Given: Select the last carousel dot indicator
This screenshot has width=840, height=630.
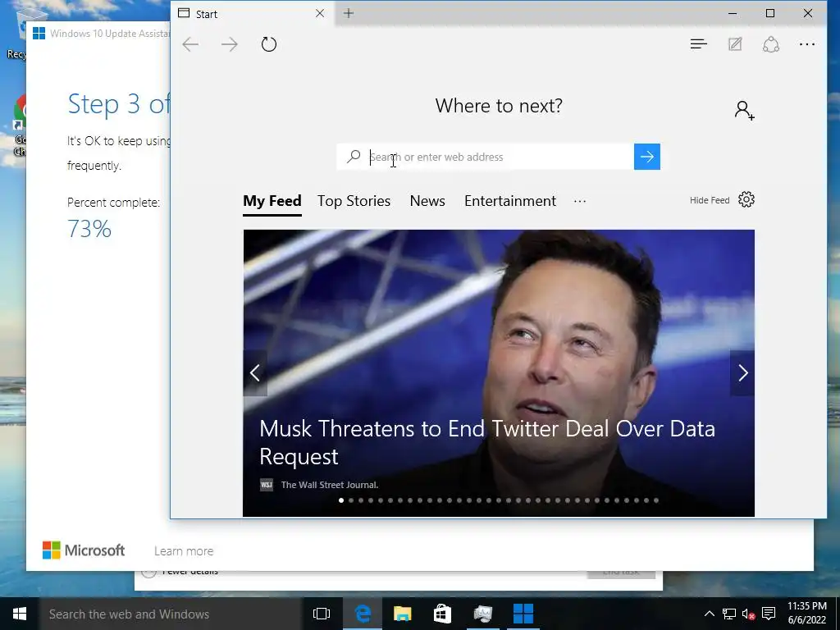Looking at the screenshot, I should click(656, 500).
